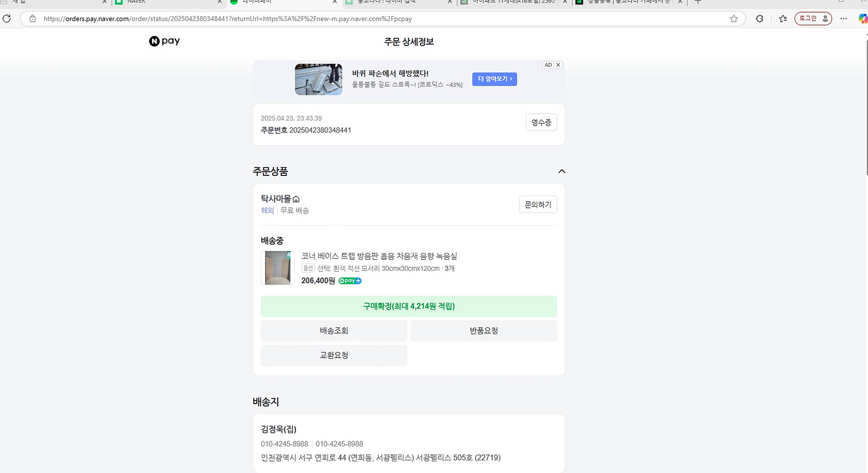View site info lock icon in address bar
868x473 pixels.
click(x=33, y=19)
